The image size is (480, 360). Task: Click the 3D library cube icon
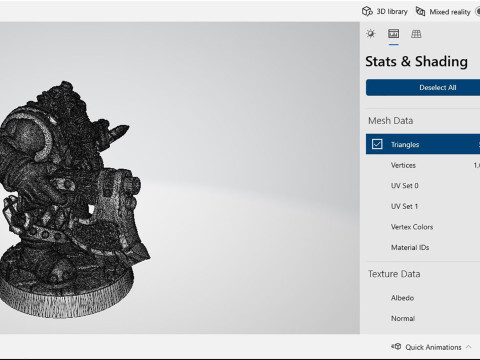tap(367, 11)
